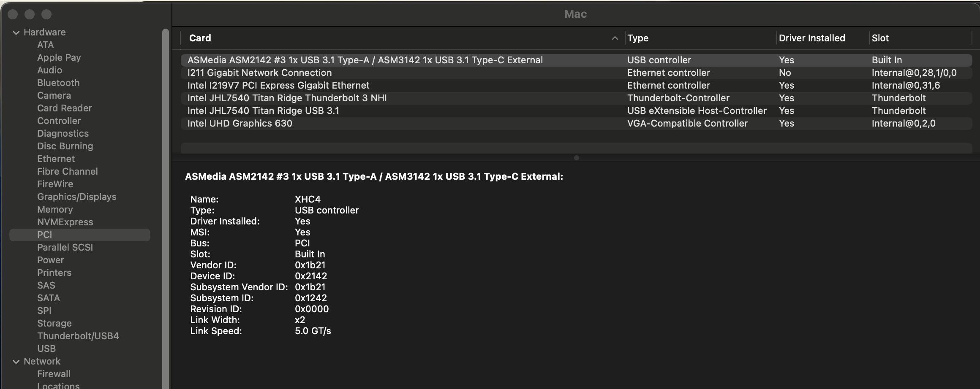
Task: Click the detail pane heading for ASMedia ASM2142
Action: point(374,176)
